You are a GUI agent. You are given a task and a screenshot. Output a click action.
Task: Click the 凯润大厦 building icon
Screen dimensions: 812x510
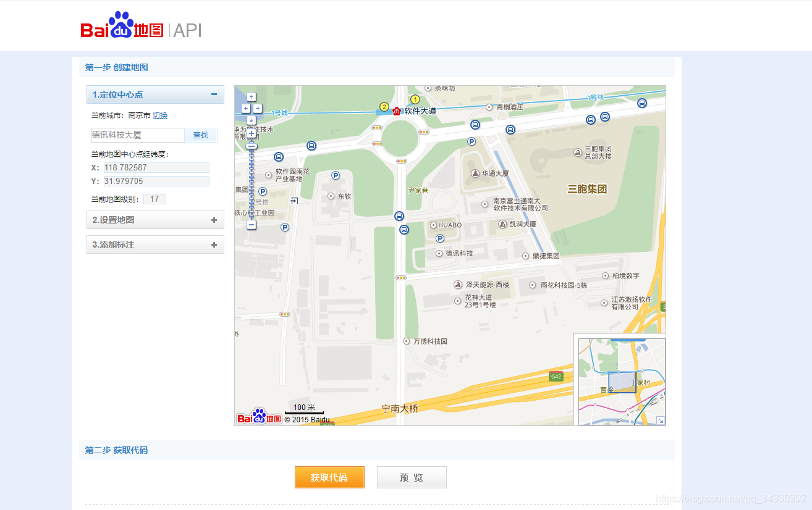(x=502, y=224)
